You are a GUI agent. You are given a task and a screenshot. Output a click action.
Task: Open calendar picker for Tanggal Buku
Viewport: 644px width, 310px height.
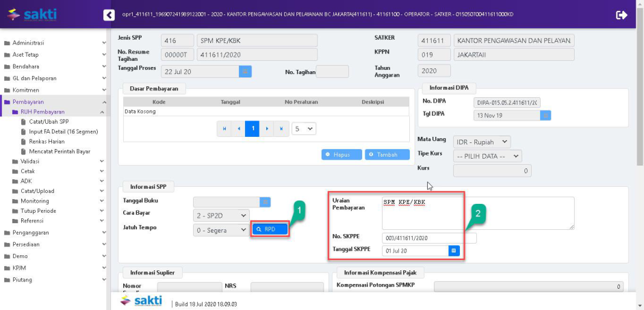[266, 202]
